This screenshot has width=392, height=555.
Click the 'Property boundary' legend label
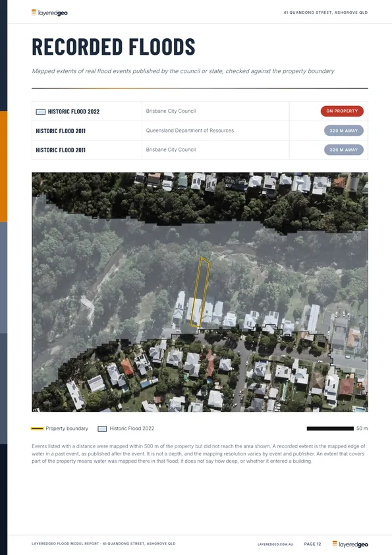67,428
